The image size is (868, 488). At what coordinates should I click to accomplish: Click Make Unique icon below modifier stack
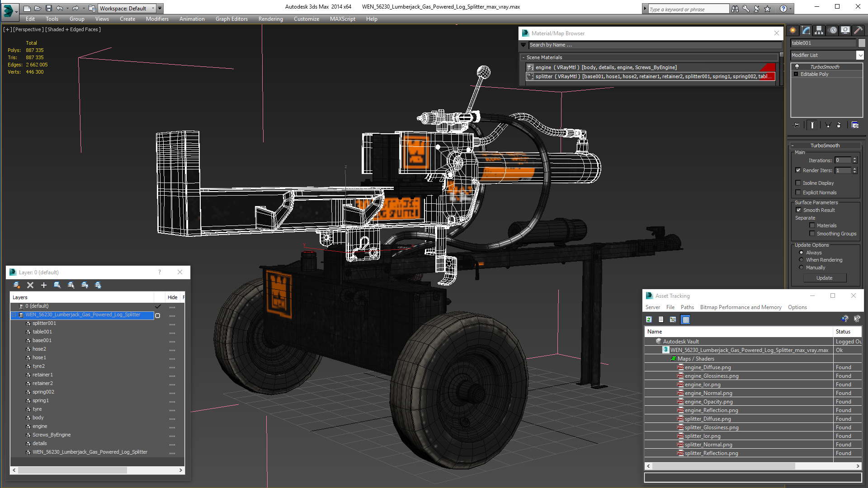pyautogui.click(x=828, y=125)
